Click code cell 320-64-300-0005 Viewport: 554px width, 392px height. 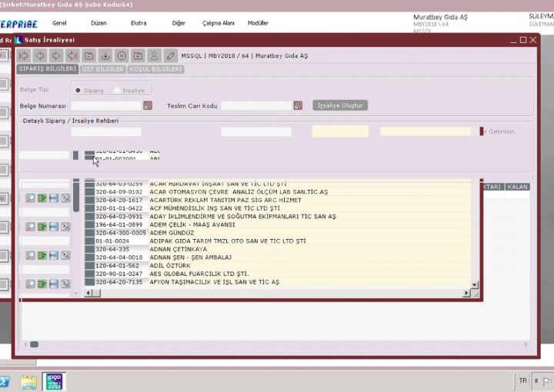(121, 233)
